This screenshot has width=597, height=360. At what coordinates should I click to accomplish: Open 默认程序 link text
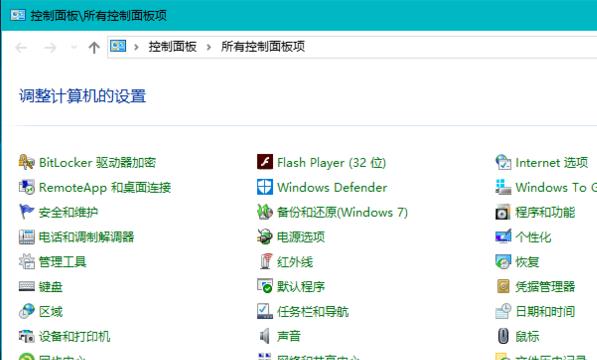301,287
